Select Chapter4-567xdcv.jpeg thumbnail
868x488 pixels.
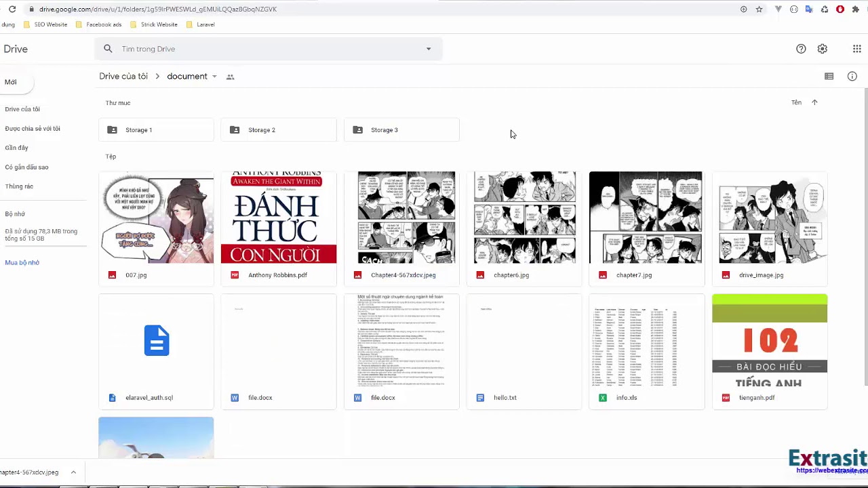(x=401, y=218)
